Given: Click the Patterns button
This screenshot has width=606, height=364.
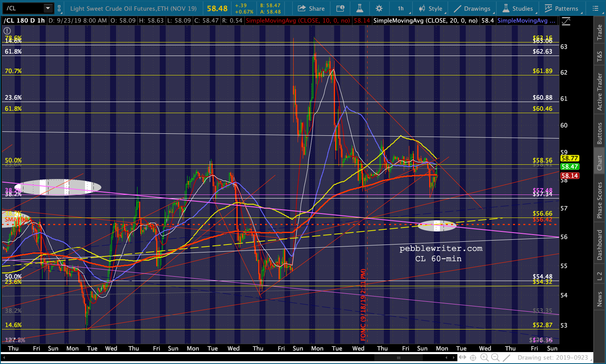Looking at the screenshot, I should [x=561, y=8].
